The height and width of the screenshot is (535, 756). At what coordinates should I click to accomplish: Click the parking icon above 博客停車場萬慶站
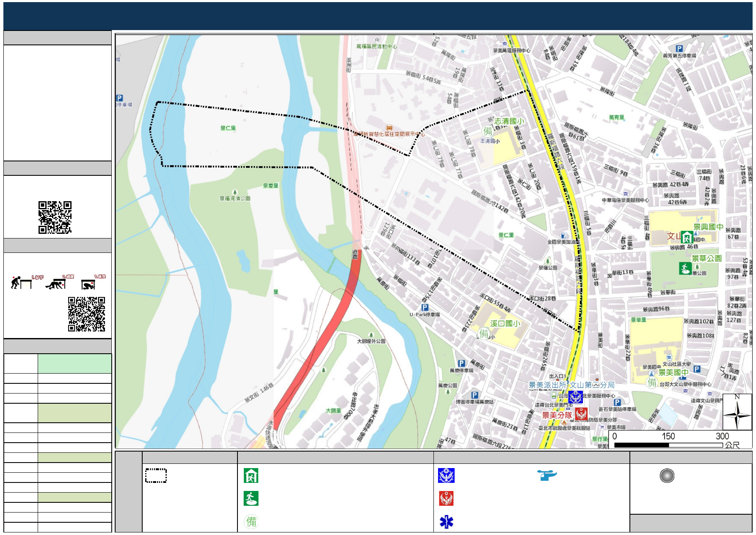coord(475,395)
